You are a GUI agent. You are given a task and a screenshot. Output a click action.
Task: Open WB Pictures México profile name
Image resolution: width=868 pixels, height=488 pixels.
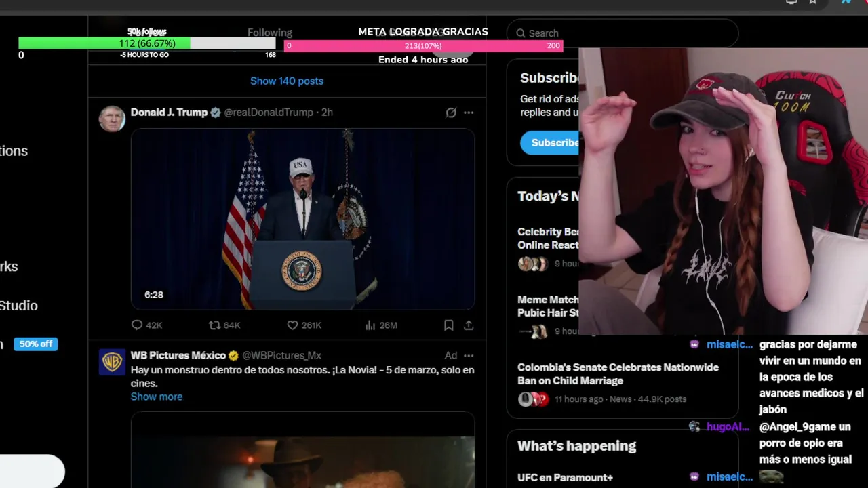coord(178,355)
